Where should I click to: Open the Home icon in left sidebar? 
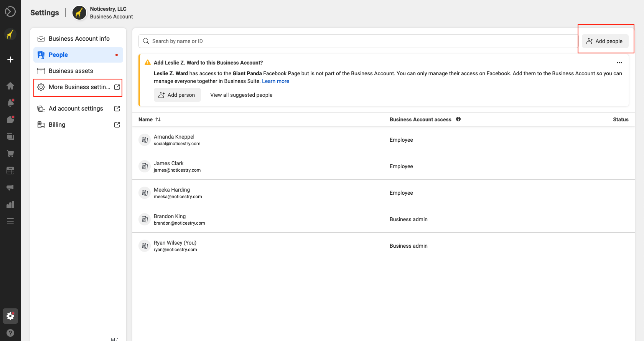pos(10,86)
